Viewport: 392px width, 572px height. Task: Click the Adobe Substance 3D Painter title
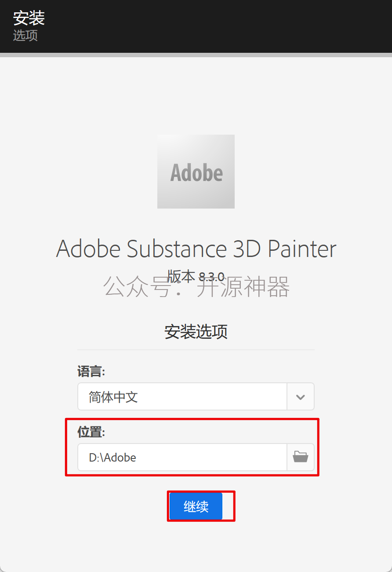(x=196, y=249)
